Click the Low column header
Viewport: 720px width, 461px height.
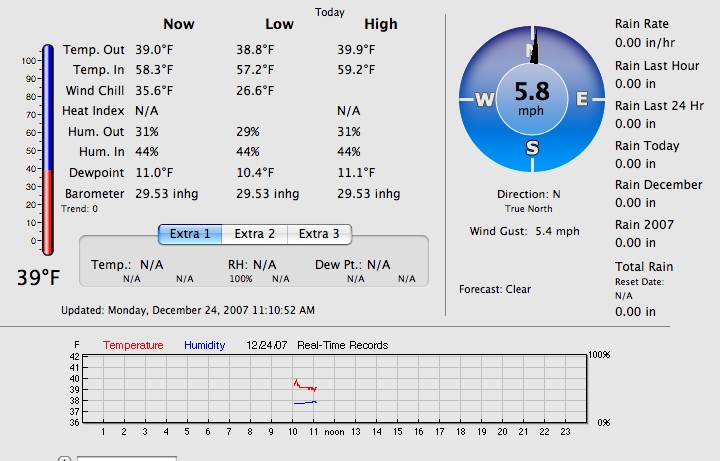[x=279, y=24]
